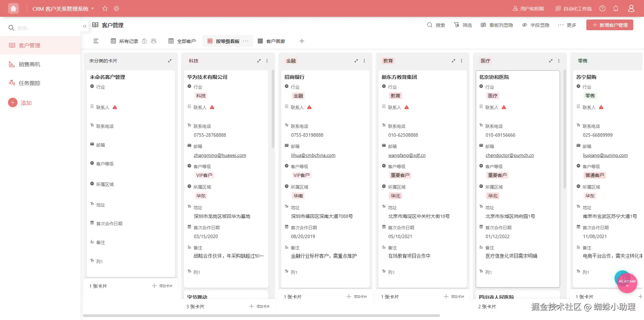Click VIP客户 tag on 华为 card

pos(204,175)
